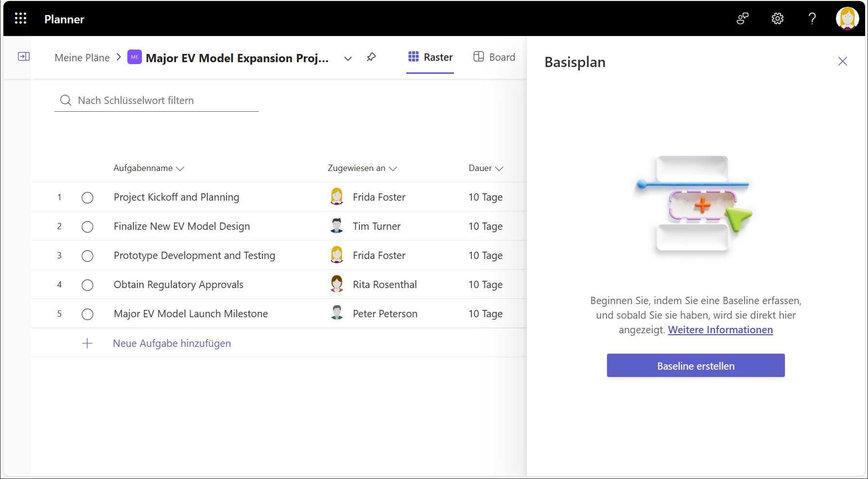Viewport: 868px width, 479px height.
Task: Open Dauer column dropdown
Action: click(x=499, y=169)
